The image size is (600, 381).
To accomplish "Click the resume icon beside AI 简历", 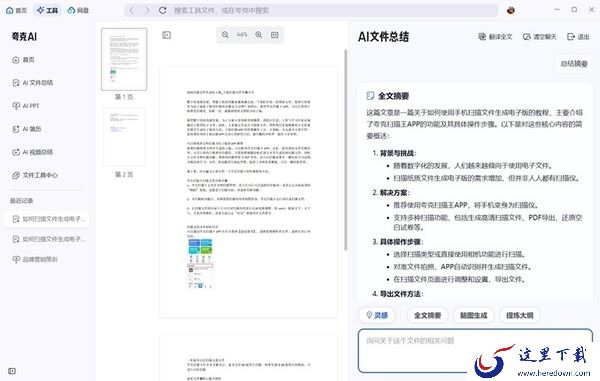I will coord(16,129).
